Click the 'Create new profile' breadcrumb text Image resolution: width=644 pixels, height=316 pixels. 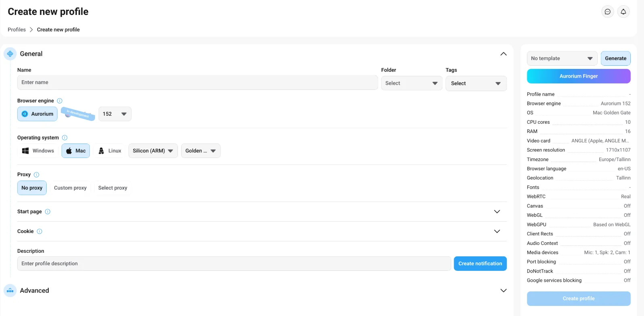58,30
